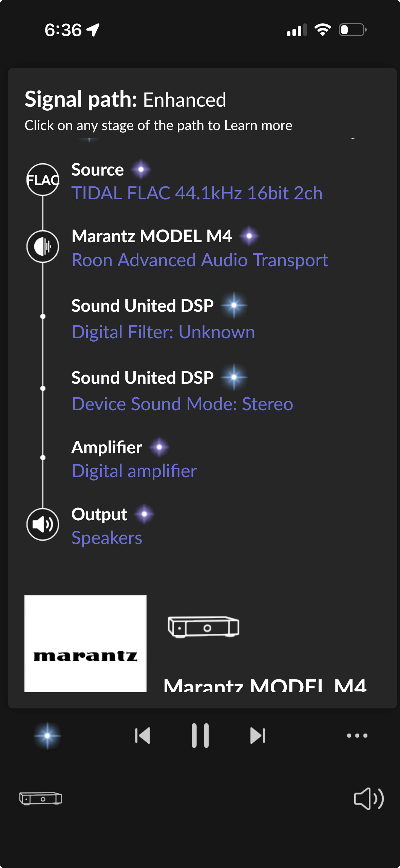Pause the current playback
Image resolution: width=400 pixels, height=868 pixels.
200,736
